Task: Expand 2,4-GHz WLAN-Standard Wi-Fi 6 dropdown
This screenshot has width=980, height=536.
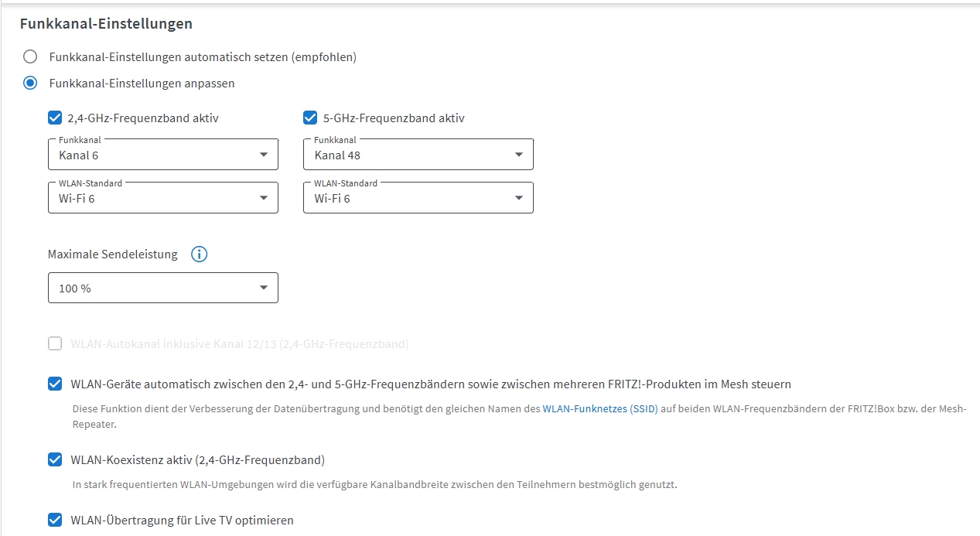Action: [163, 198]
